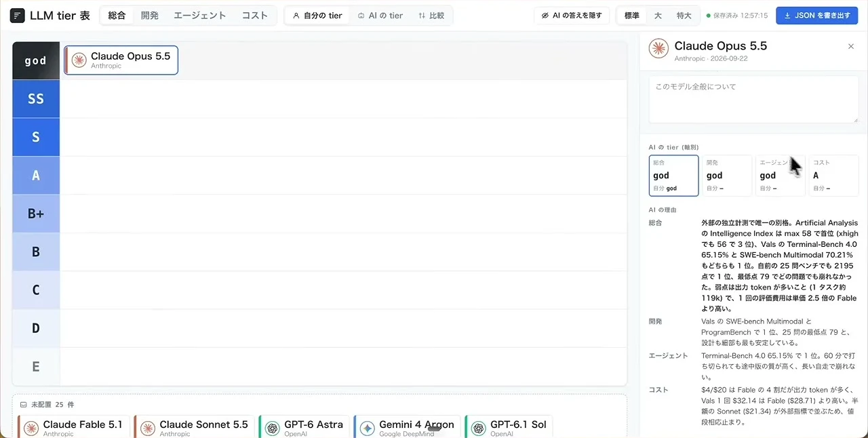The image size is (868, 438).
Task: Switch to the 開発 tab
Action: 150,16
